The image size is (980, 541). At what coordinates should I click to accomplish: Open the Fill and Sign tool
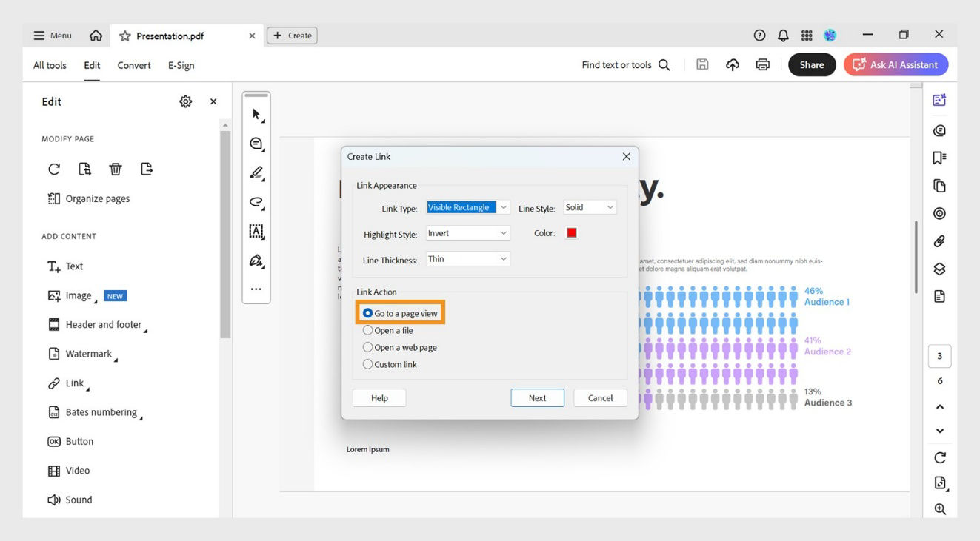pyautogui.click(x=256, y=260)
